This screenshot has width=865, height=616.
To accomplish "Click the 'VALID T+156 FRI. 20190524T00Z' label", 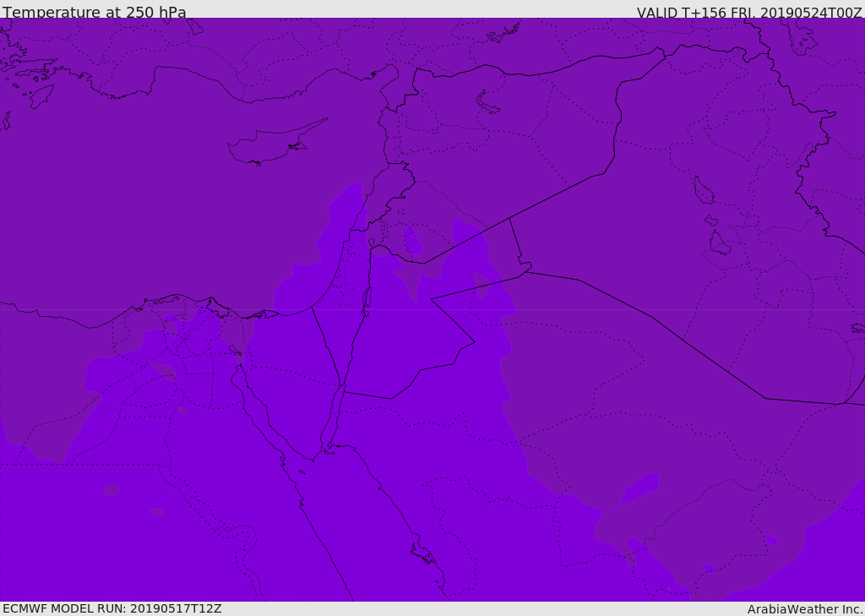I will click(x=749, y=13).
